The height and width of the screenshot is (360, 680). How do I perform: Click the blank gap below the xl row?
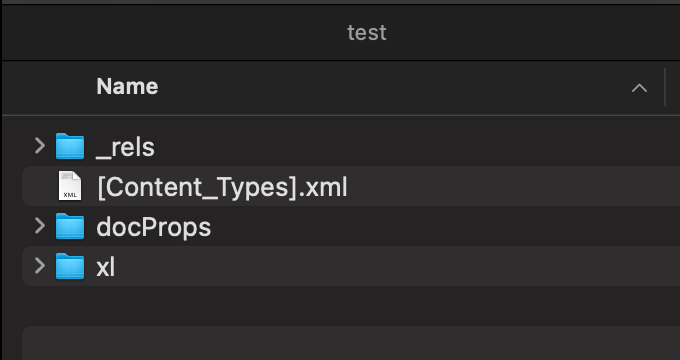pyautogui.click(x=351, y=306)
